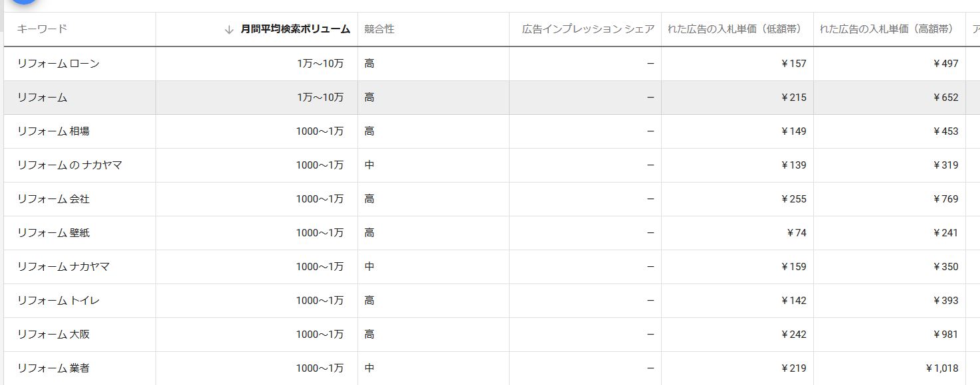This screenshot has width=980, height=385.
Task: Choose the リフォーム トイレ keyword
Action: coord(58,301)
